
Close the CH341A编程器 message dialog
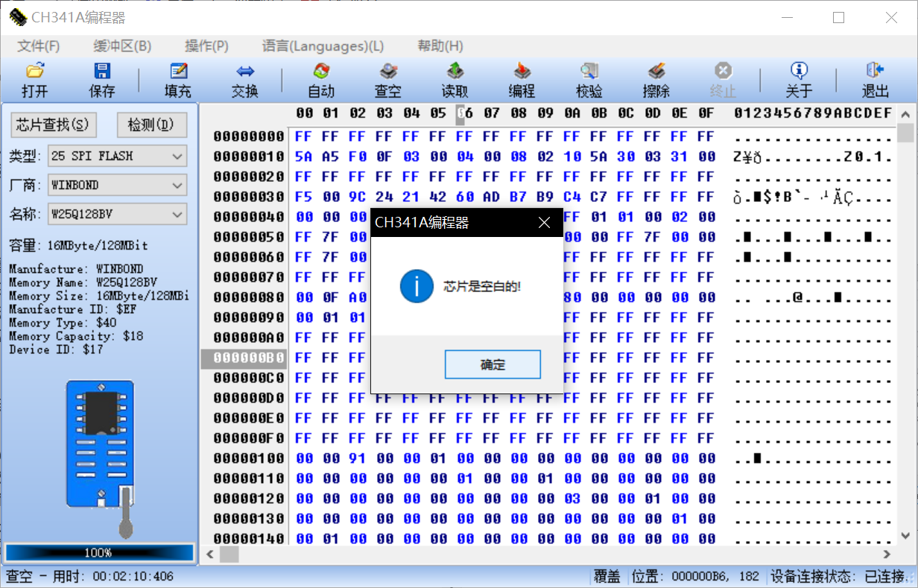tap(545, 222)
